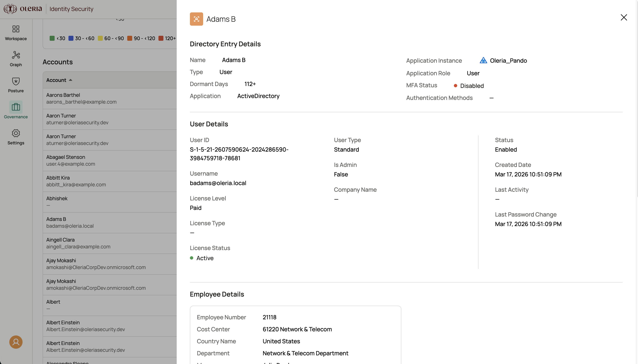Click the License Level Paid value
Screen dimensions: 638x364
point(195,208)
